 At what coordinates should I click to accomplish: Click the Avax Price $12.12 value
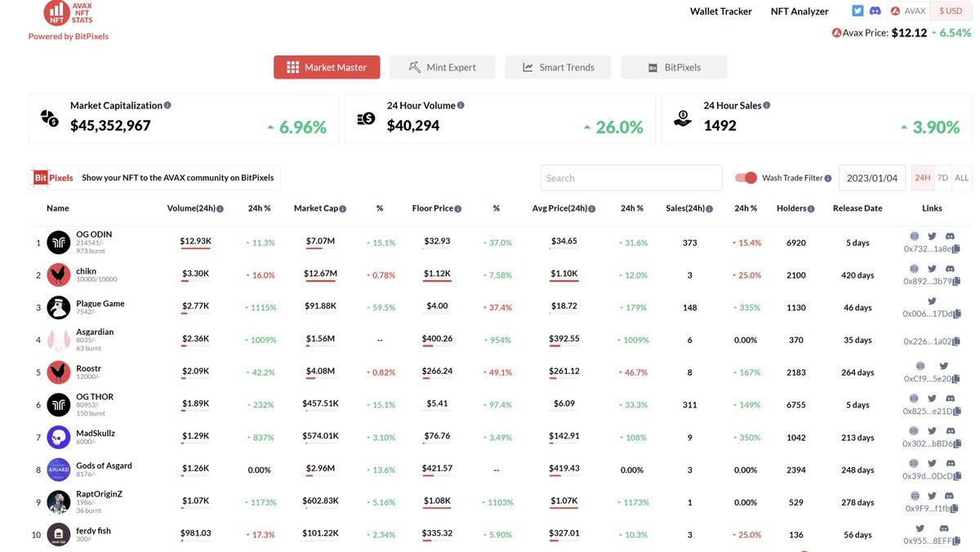click(909, 33)
